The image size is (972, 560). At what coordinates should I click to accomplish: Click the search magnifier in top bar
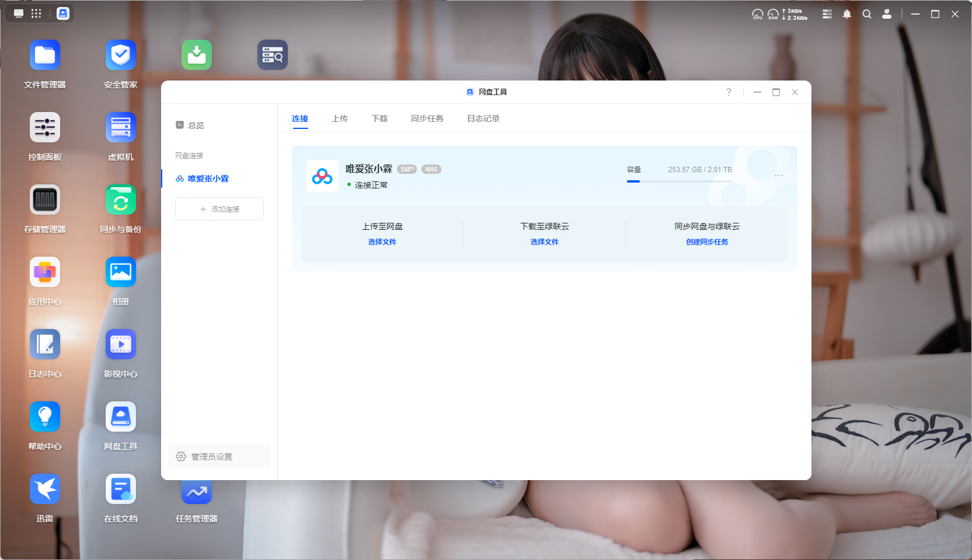point(867,14)
